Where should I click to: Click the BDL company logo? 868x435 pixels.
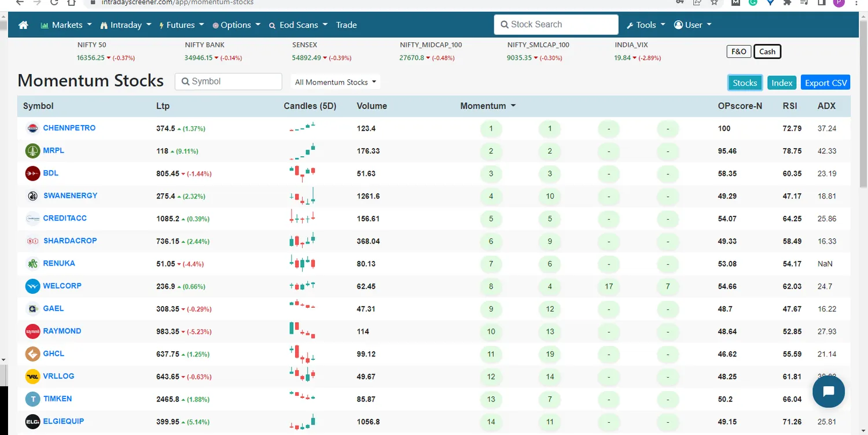coord(33,174)
